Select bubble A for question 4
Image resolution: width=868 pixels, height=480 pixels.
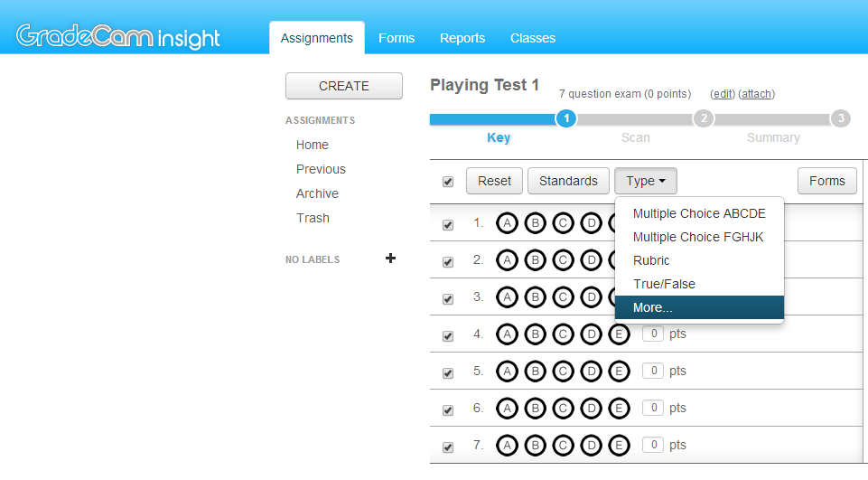[x=508, y=334]
